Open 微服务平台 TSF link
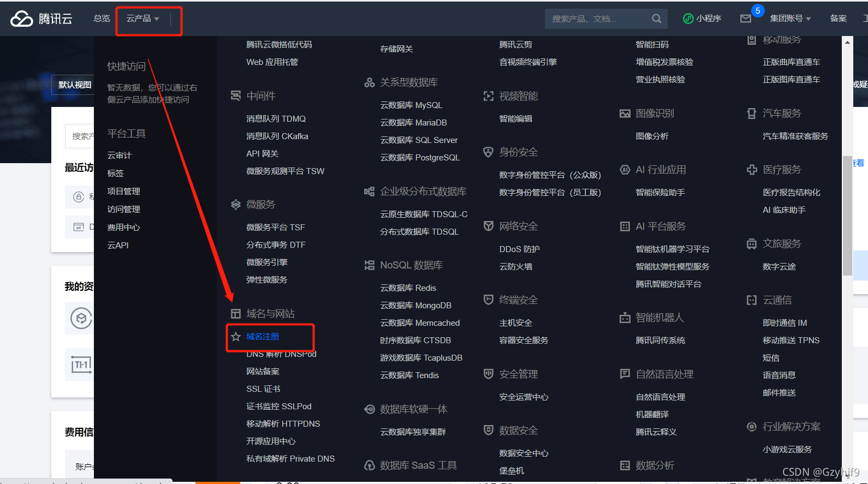Viewport: 868px width, 484px height. pos(276,228)
